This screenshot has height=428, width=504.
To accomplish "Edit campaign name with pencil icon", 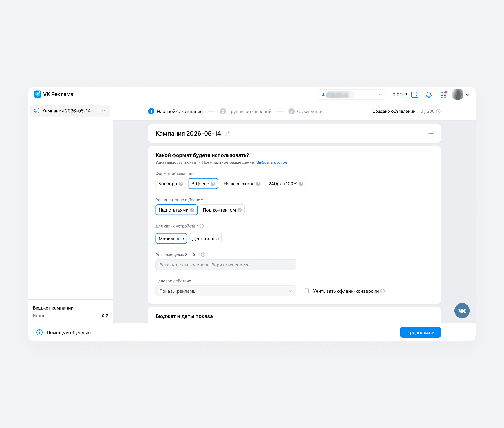I will pyautogui.click(x=227, y=133).
